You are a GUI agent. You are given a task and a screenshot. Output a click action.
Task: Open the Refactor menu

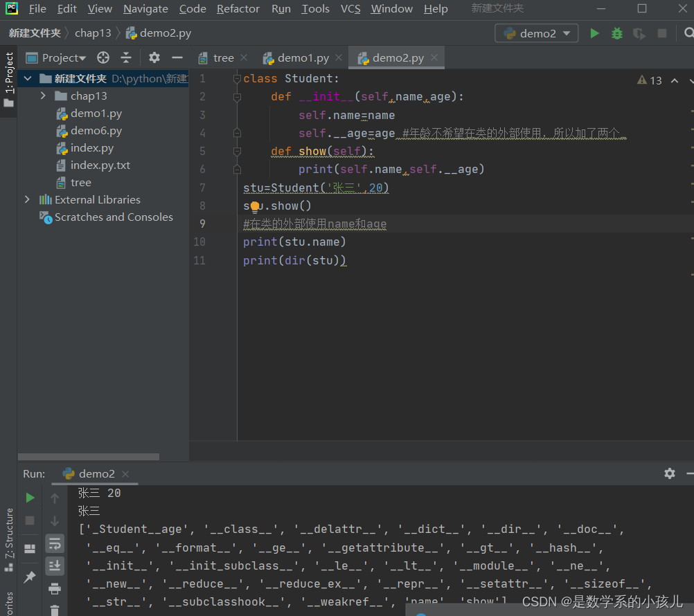[238, 9]
